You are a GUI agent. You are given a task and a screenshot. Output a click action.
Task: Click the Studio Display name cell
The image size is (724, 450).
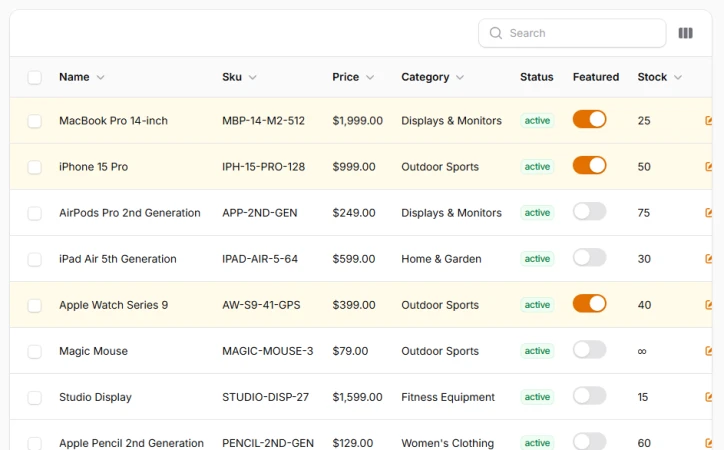[x=95, y=397]
